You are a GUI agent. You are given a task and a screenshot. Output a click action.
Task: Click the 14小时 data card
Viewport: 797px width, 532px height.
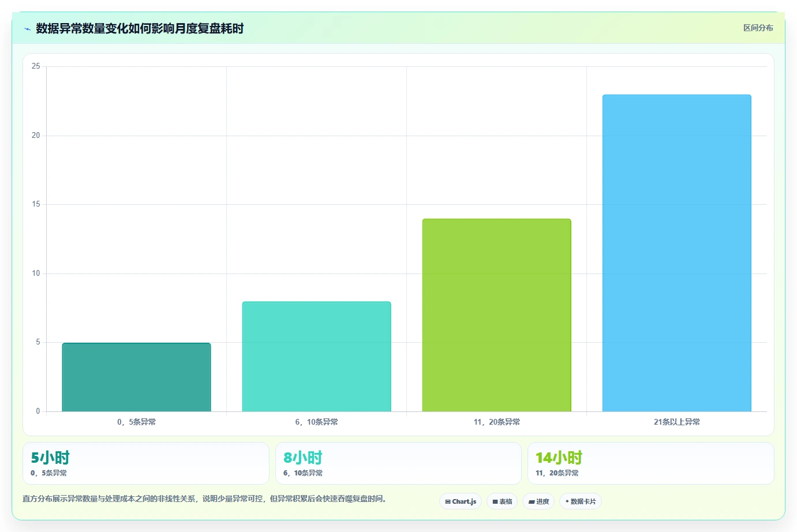651,463
